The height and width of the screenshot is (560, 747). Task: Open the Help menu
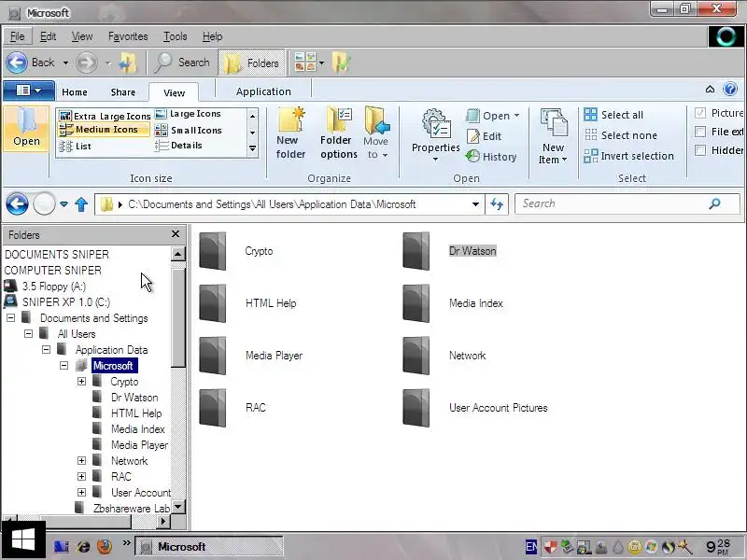click(x=212, y=36)
